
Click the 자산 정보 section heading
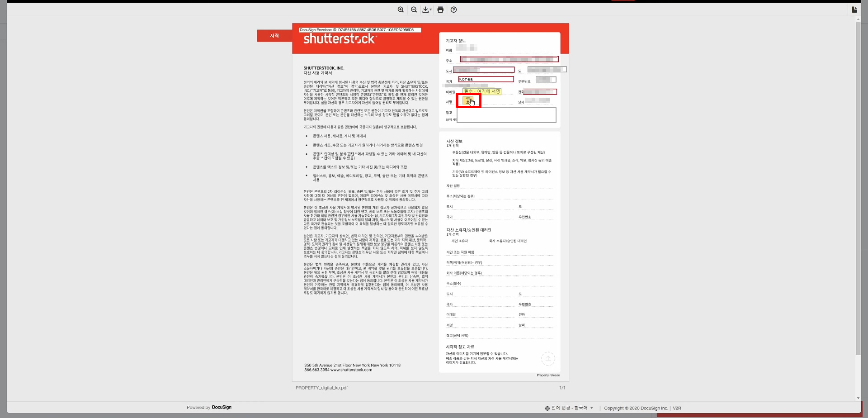454,141
